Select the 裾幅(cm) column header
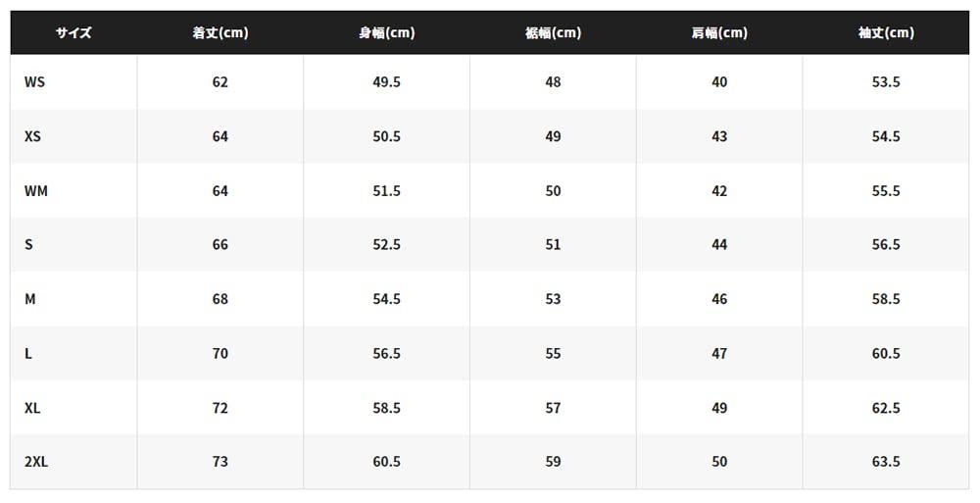This screenshot has height=503, width=980. (x=554, y=32)
